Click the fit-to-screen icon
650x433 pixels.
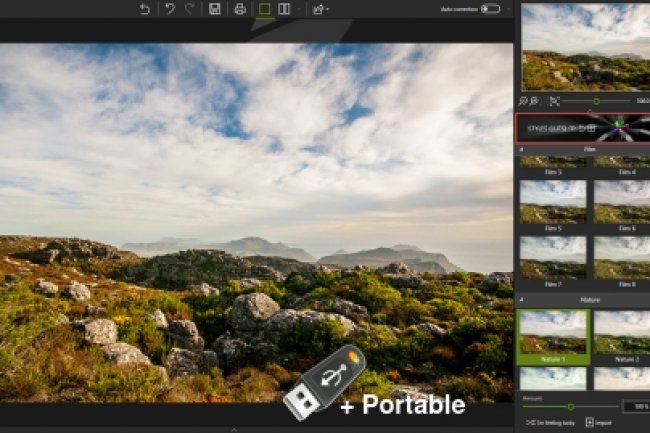click(x=554, y=101)
